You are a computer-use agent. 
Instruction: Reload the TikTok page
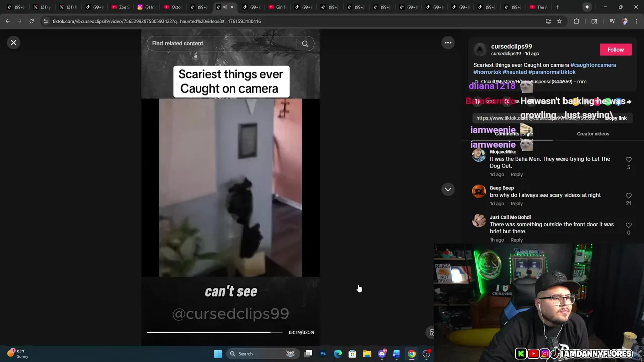pos(31,21)
